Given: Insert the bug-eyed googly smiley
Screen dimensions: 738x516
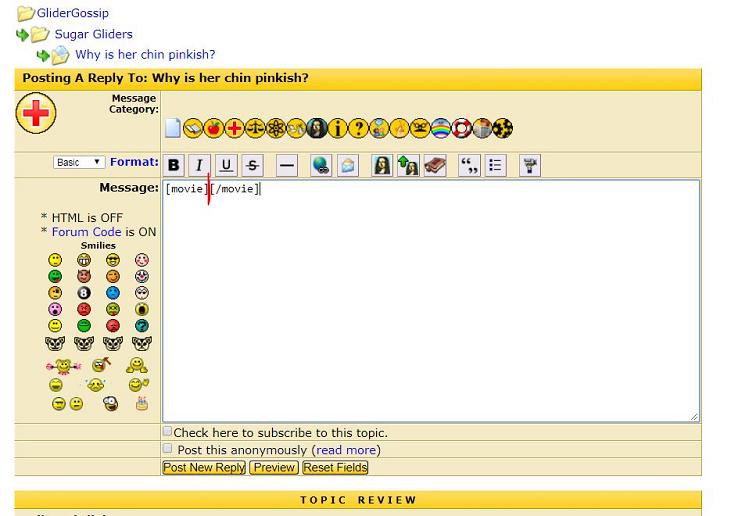Looking at the screenshot, I should (111, 403).
